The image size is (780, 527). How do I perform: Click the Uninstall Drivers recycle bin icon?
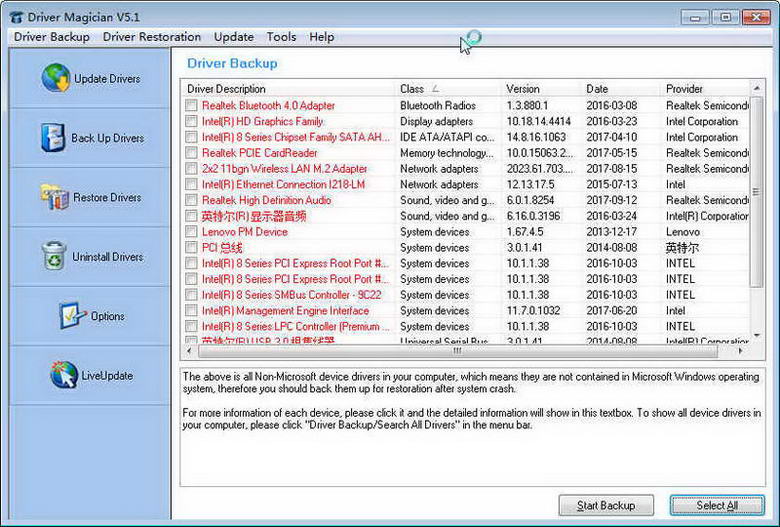tap(54, 256)
